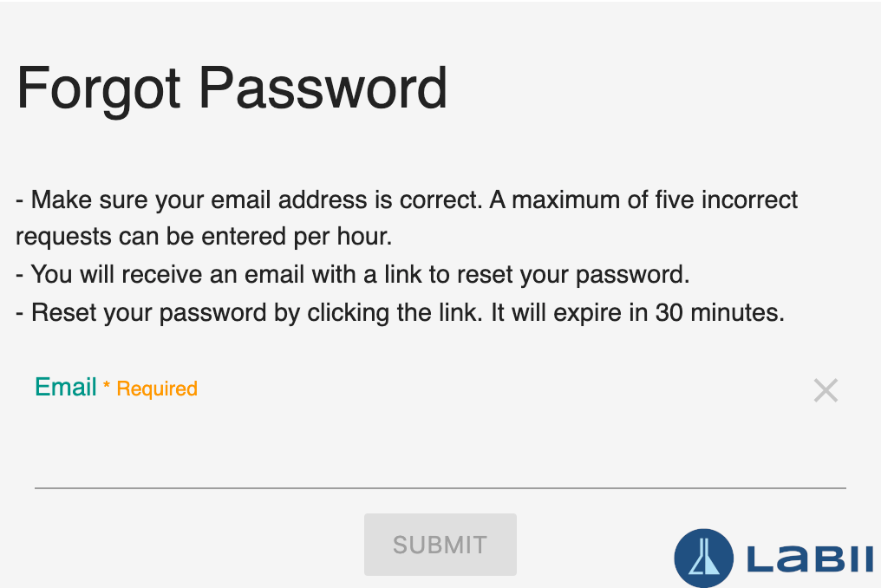Click the word 'correct' in the first instruction
This screenshot has width=881, height=588.
point(440,200)
